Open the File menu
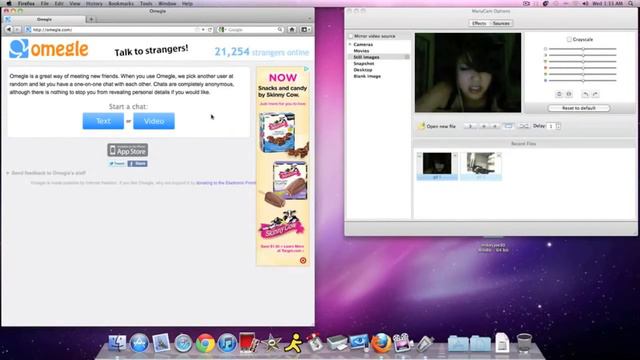Screen dimensions: 640x360 point(44,3)
